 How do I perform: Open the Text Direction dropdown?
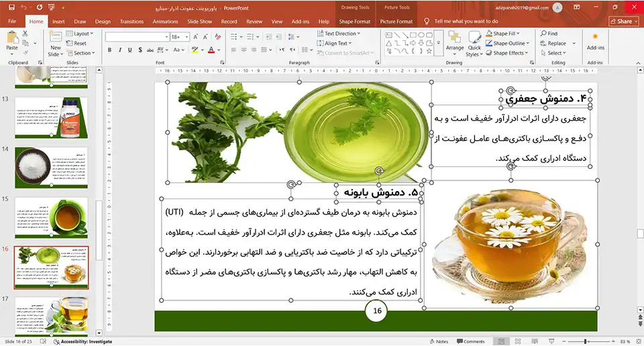pyautogui.click(x=338, y=34)
